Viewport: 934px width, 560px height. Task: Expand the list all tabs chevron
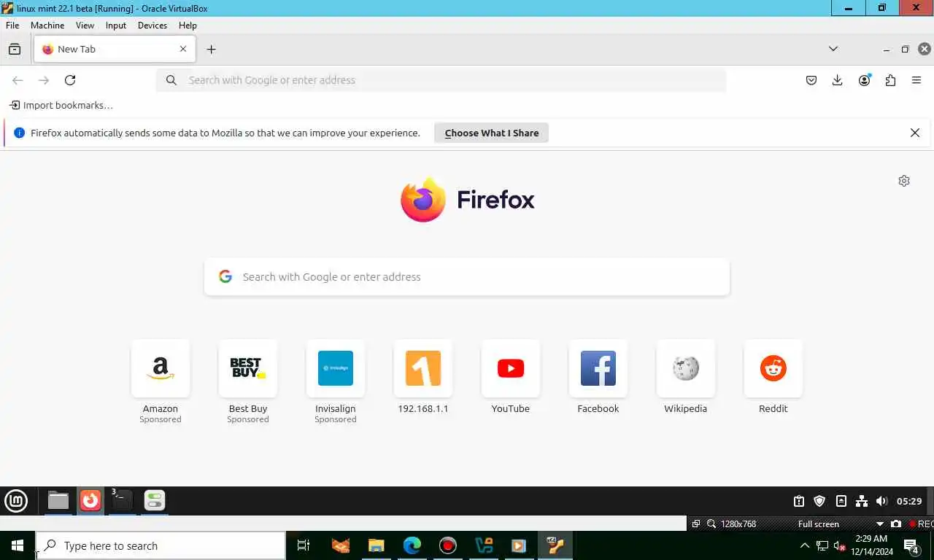click(833, 49)
